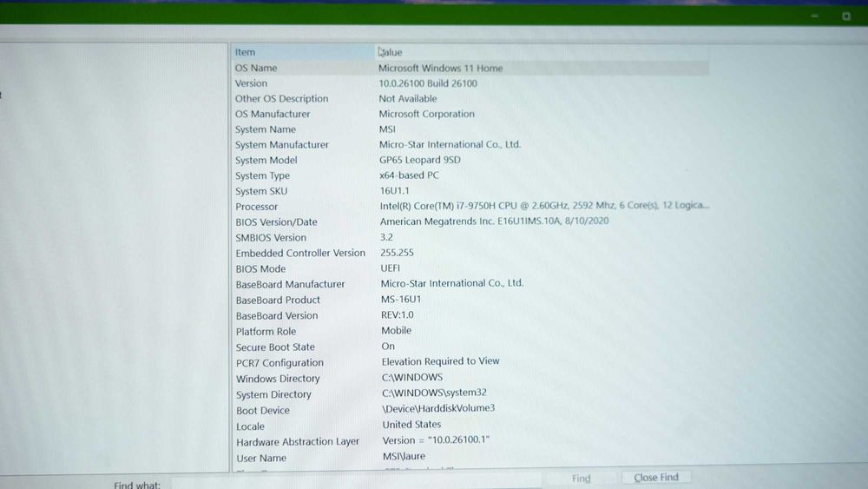
Task: Select the BIOS Version/Date row
Action: 276,222
